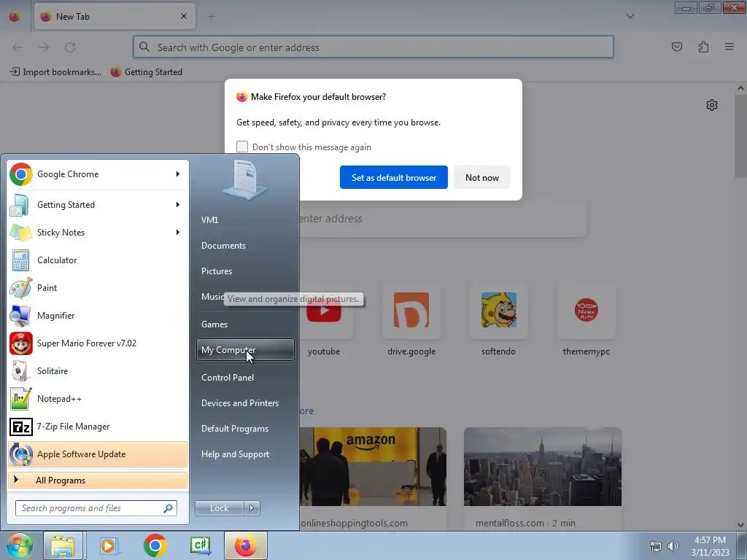Open the list all tabs chevron
This screenshot has width=747, height=560.
630,16
